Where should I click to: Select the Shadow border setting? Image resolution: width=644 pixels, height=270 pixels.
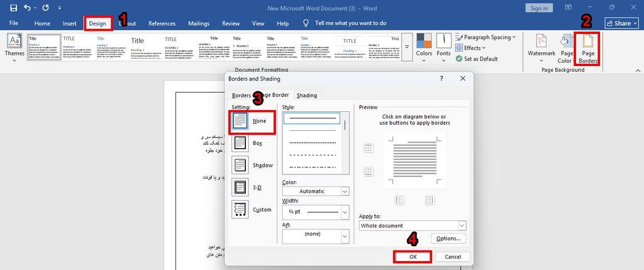(x=252, y=165)
